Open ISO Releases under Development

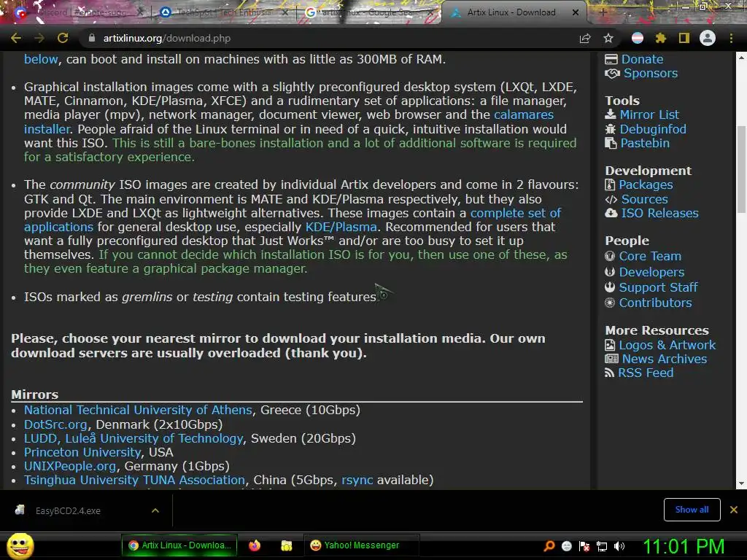659,213
